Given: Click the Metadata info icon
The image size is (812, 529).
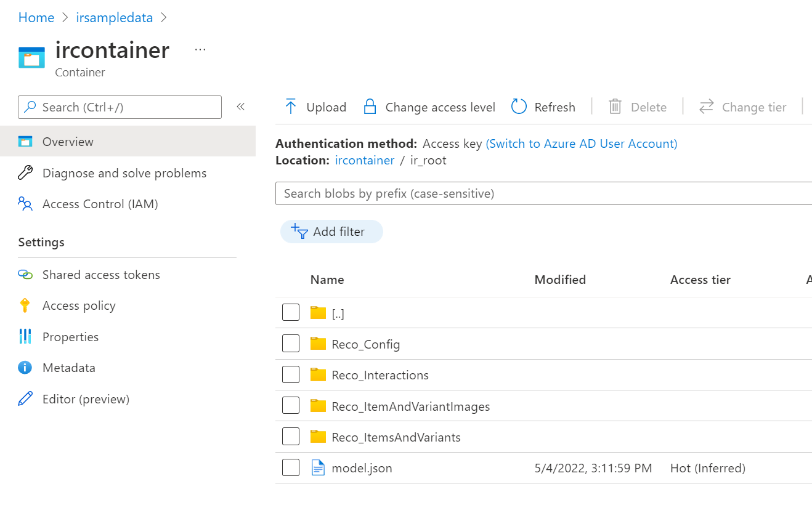Looking at the screenshot, I should point(25,368).
